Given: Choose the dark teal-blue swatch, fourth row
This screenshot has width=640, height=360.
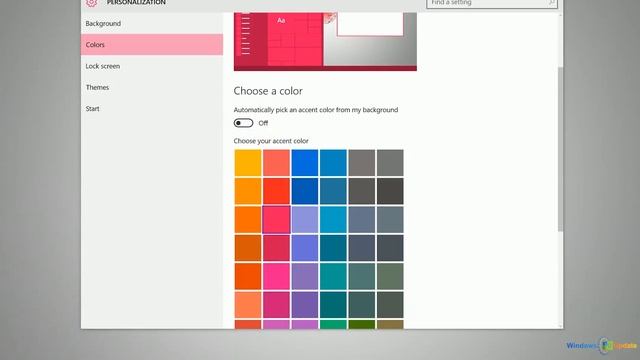Looking at the screenshot, I should pyautogui.click(x=333, y=248).
